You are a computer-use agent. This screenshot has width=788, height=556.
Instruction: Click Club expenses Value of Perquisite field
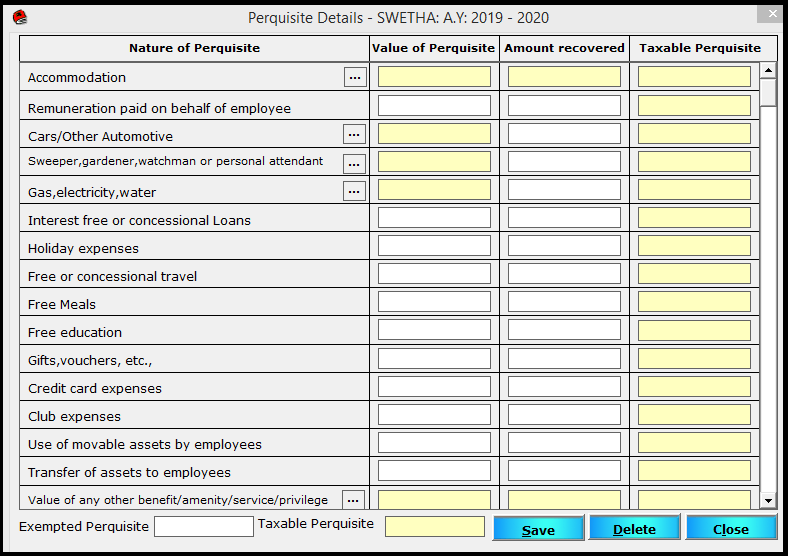[x=434, y=415]
